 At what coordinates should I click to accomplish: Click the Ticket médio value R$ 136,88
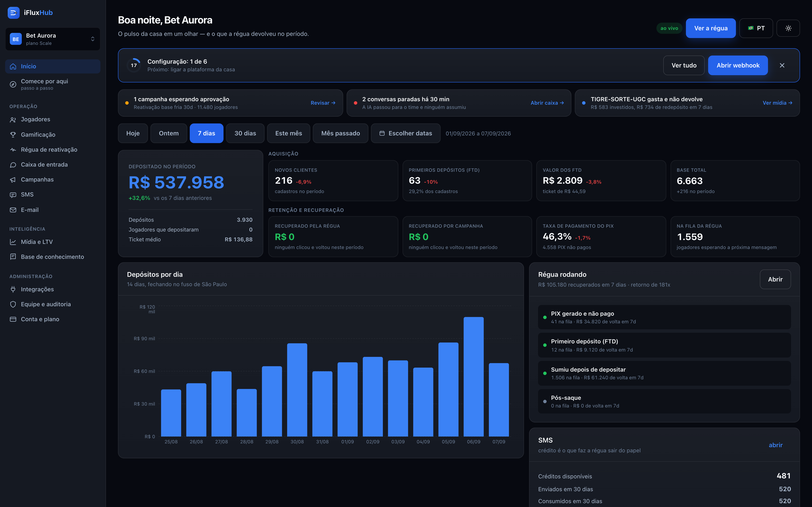click(238, 239)
